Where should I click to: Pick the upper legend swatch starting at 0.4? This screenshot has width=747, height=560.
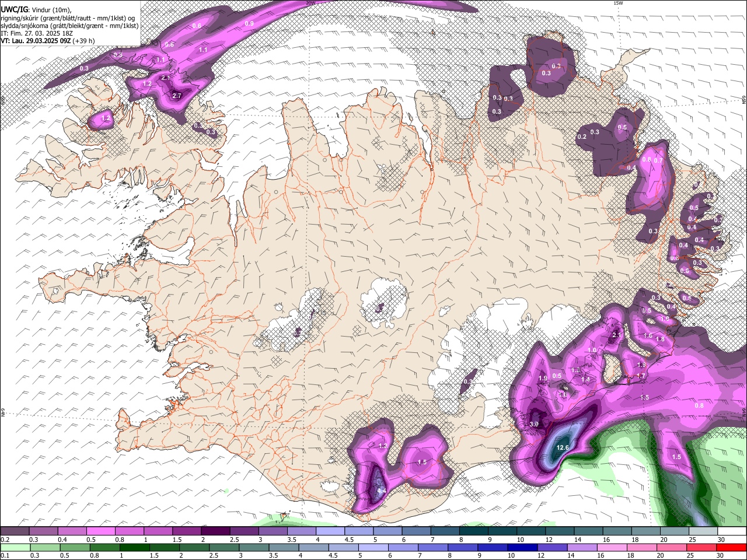(x=72, y=531)
